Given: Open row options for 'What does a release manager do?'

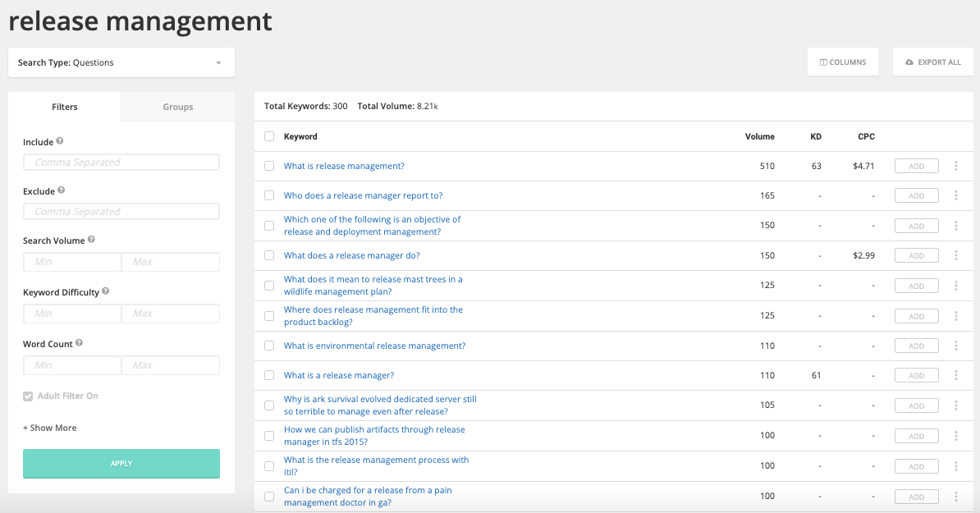Looking at the screenshot, I should click(956, 255).
